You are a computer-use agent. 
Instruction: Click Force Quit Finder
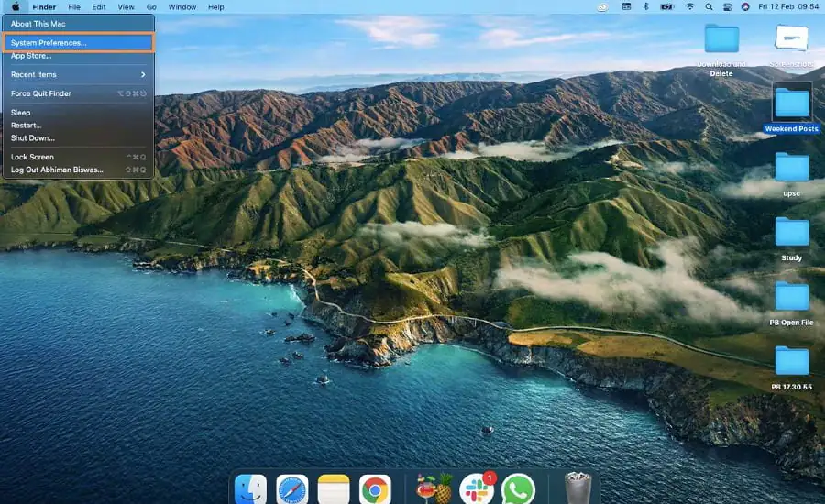click(x=41, y=93)
